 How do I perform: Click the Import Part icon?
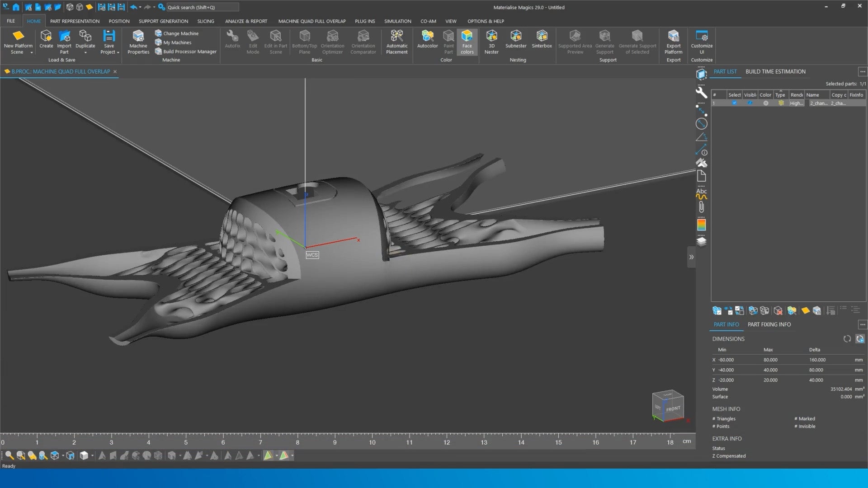click(x=64, y=36)
